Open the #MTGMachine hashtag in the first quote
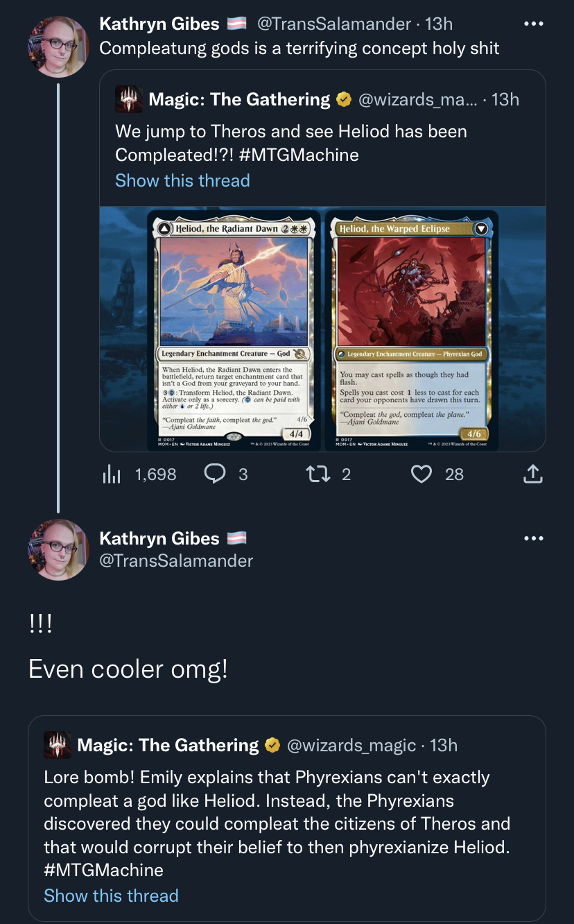This screenshot has height=924, width=574. [299, 155]
